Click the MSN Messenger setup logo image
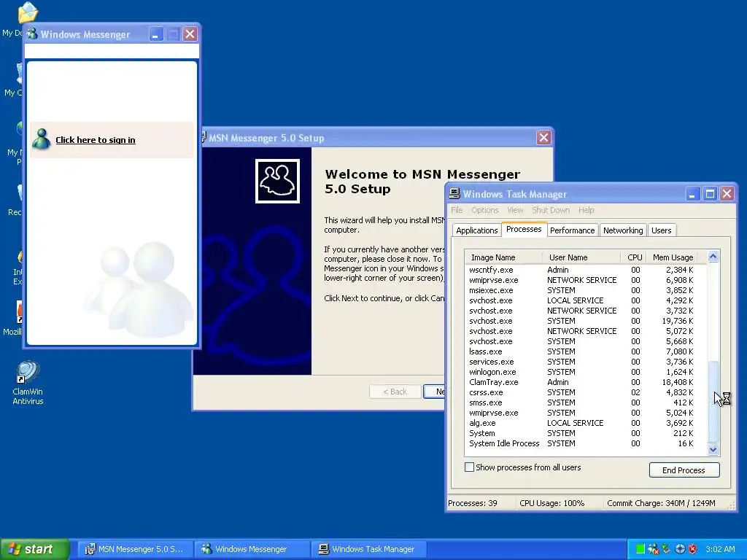Viewport: 747px width, 560px height. (277, 181)
